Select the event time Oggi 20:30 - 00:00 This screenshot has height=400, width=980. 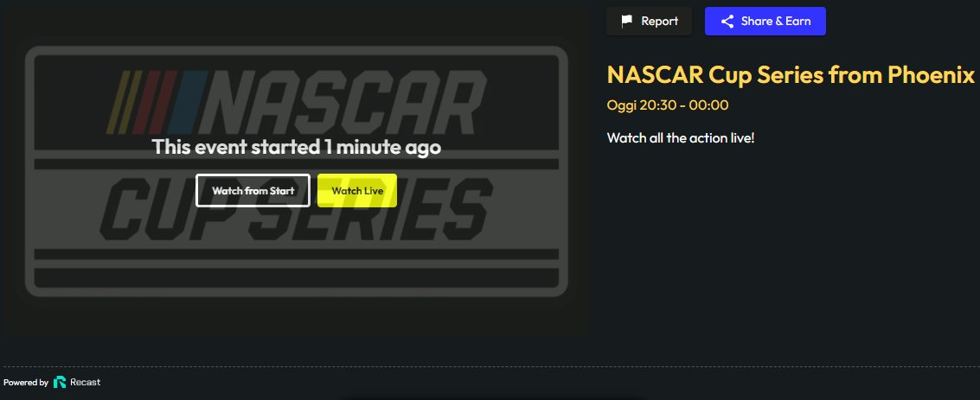(668, 105)
